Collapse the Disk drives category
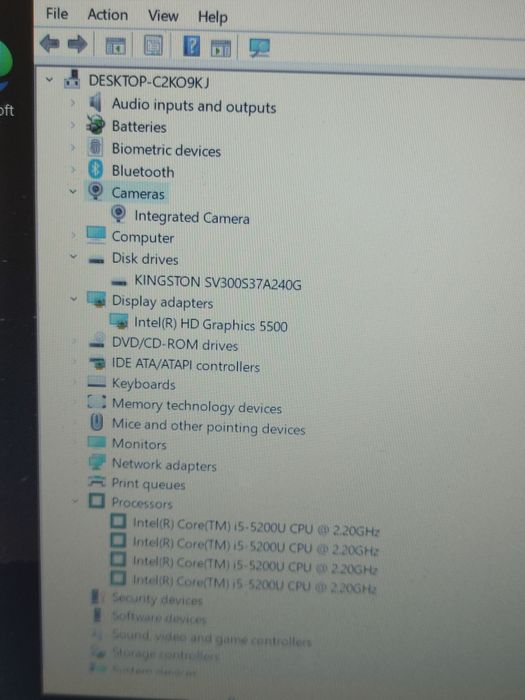This screenshot has width=525, height=700. pyautogui.click(x=73, y=257)
